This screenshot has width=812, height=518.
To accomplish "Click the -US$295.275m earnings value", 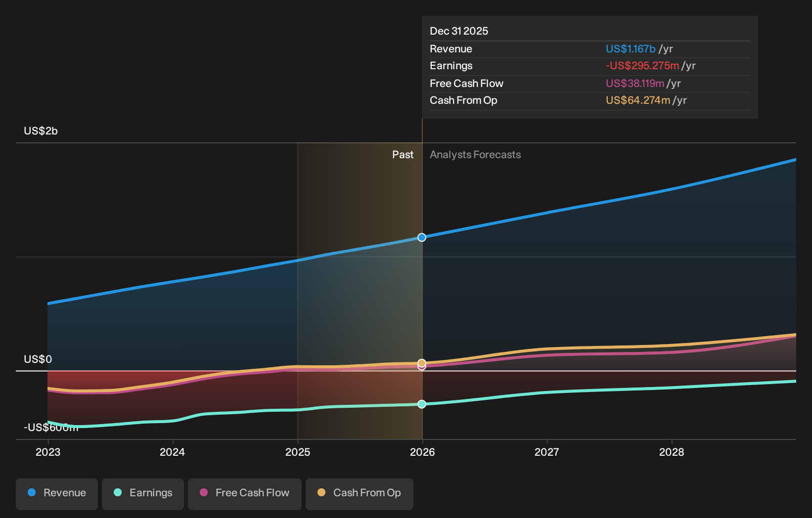I will click(642, 66).
